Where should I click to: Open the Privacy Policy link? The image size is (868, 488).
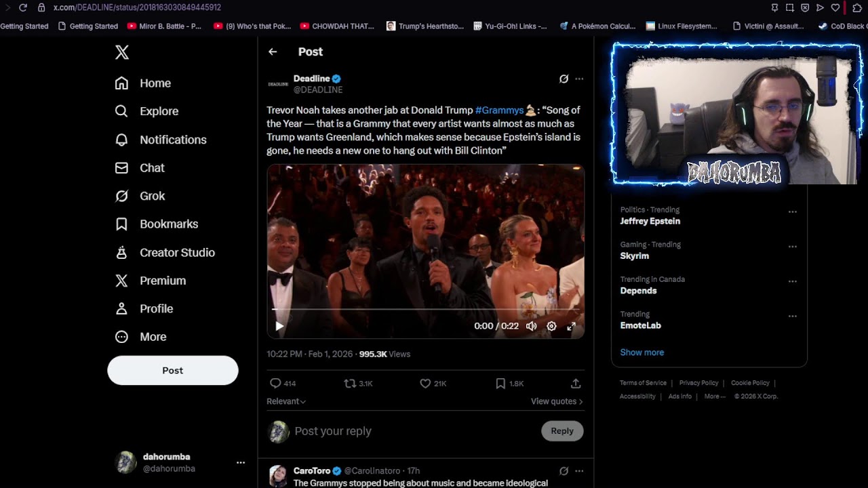tap(698, 383)
